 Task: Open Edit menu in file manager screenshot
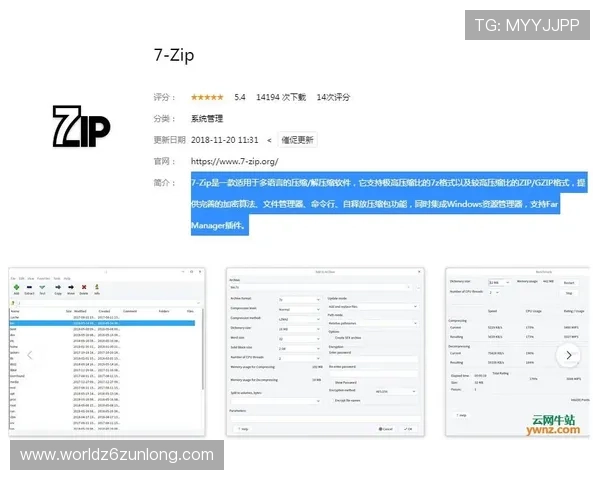[21, 279]
